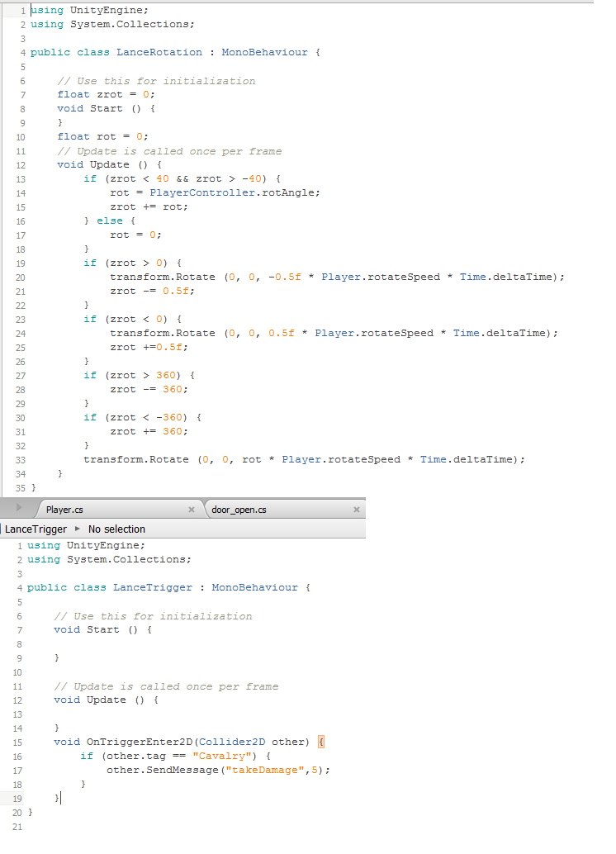The width and height of the screenshot is (616, 854).
Task: Click the 'if (zrot < -360)' condition
Action: tap(135, 418)
